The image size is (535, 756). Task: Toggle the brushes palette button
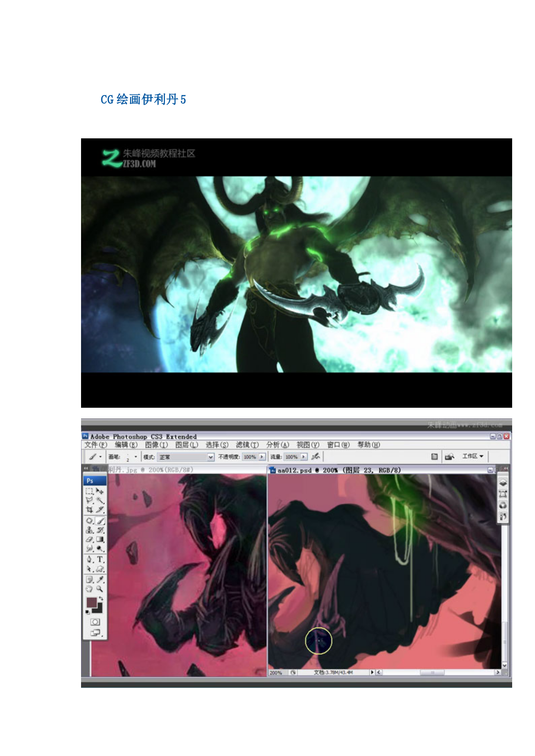coord(435,456)
